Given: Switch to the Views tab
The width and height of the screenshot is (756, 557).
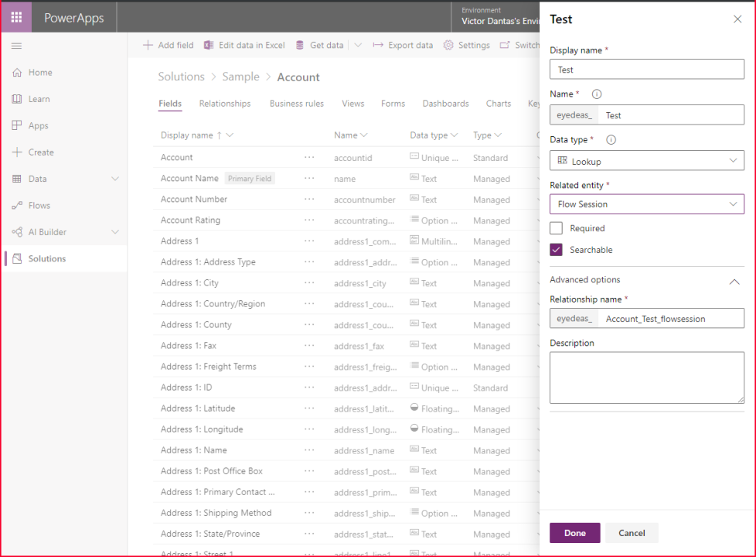Looking at the screenshot, I should click(353, 104).
